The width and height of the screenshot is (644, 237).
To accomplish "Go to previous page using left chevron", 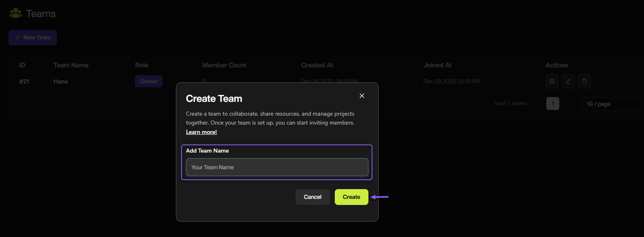I will (537, 103).
